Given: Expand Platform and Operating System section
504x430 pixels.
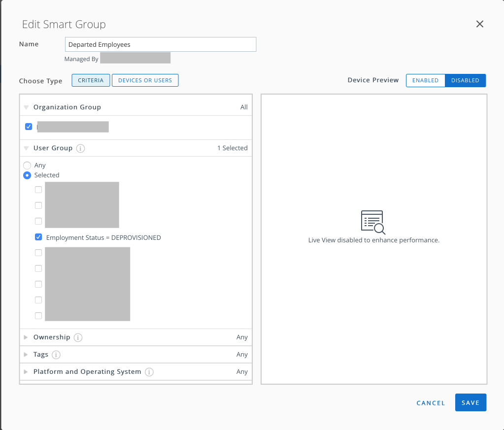Looking at the screenshot, I should (x=27, y=372).
